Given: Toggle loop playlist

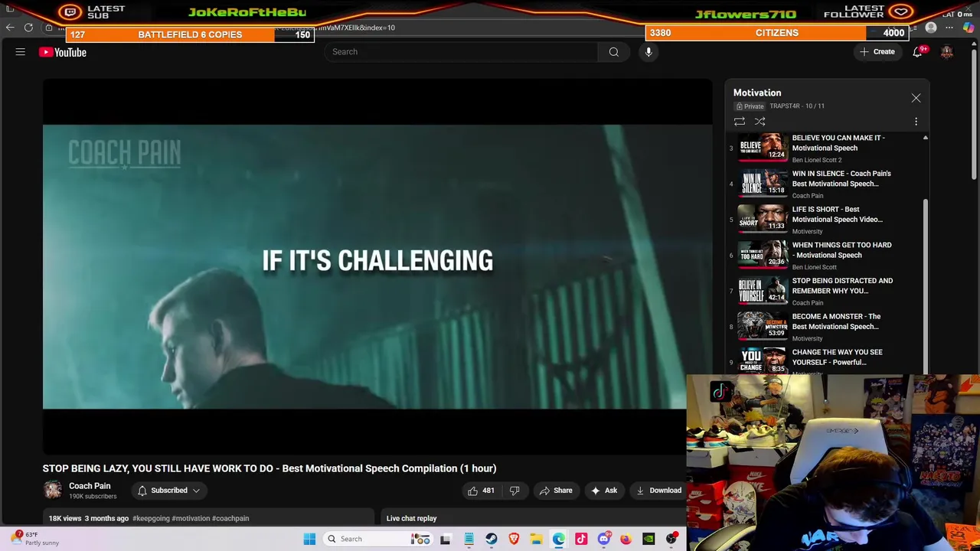Looking at the screenshot, I should coord(740,122).
